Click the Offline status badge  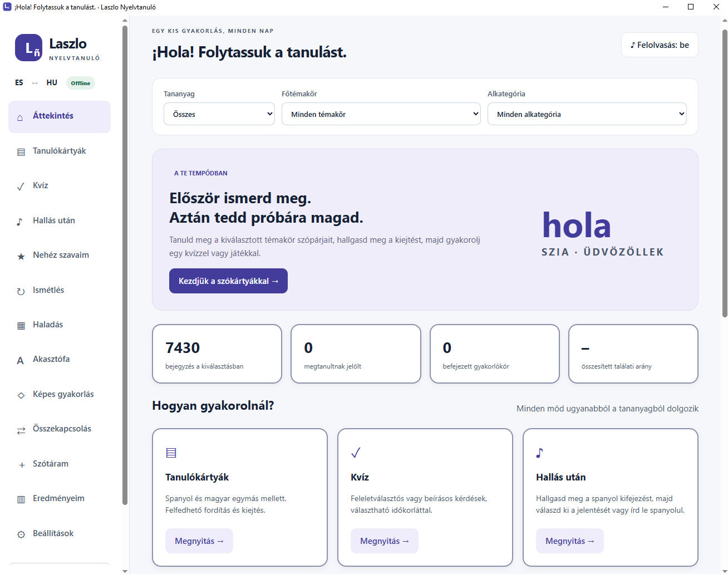pyautogui.click(x=81, y=83)
